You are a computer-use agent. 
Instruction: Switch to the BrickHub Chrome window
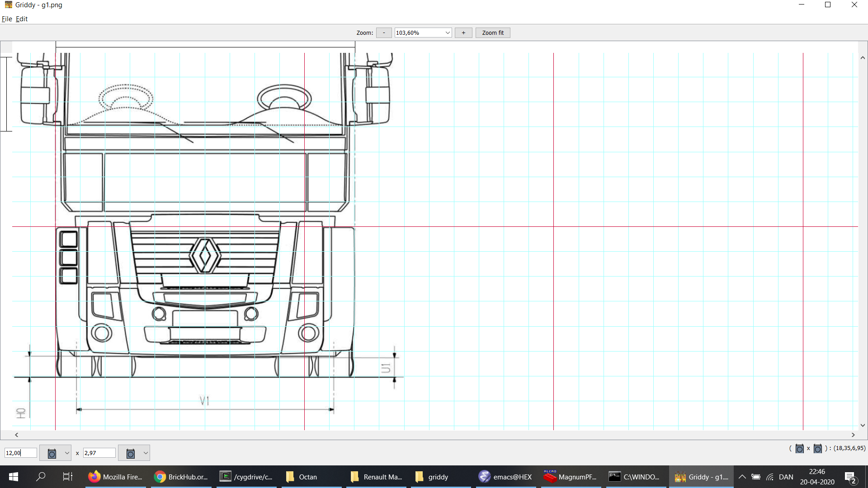(181, 477)
